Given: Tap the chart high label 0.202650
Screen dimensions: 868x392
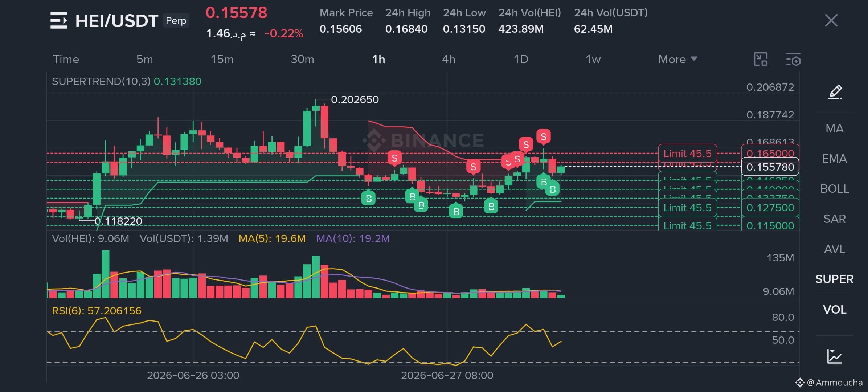Looking at the screenshot, I should pyautogui.click(x=355, y=99).
